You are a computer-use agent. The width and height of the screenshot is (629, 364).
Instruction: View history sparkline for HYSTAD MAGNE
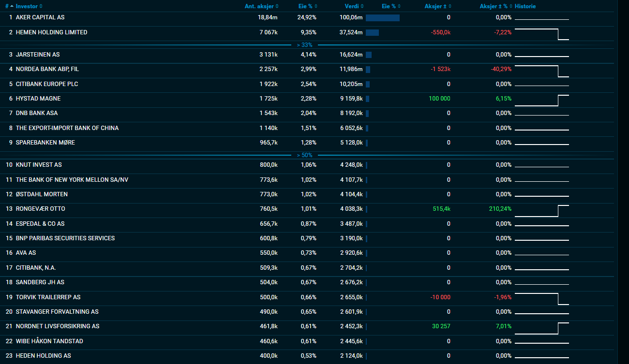(x=542, y=100)
